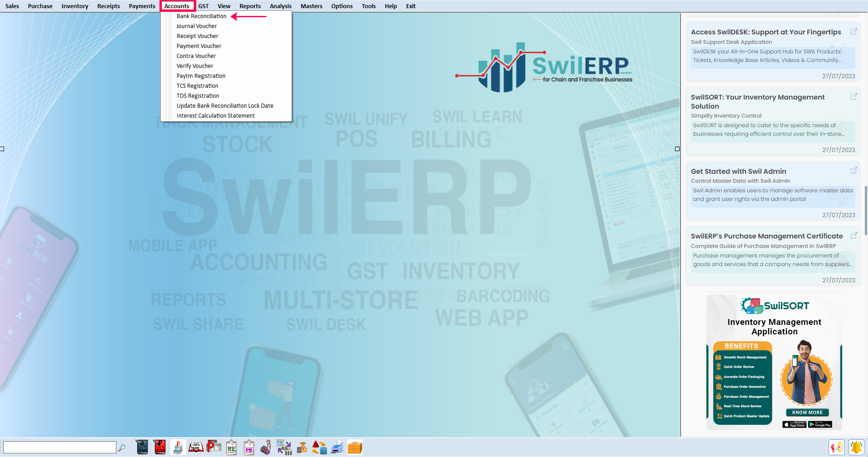Click the yellow notification bell icon

[x=856, y=447]
